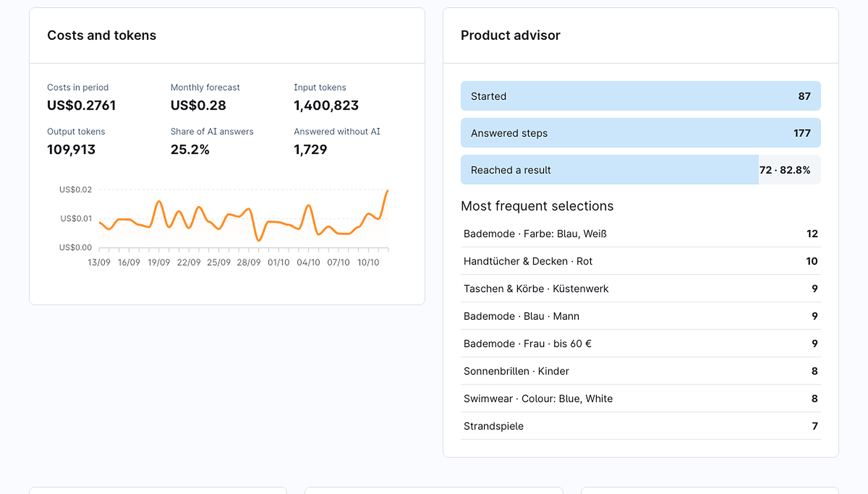This screenshot has width=868, height=494.
Task: Click Sonnenbrillen · Kinder selection
Action: pos(640,371)
